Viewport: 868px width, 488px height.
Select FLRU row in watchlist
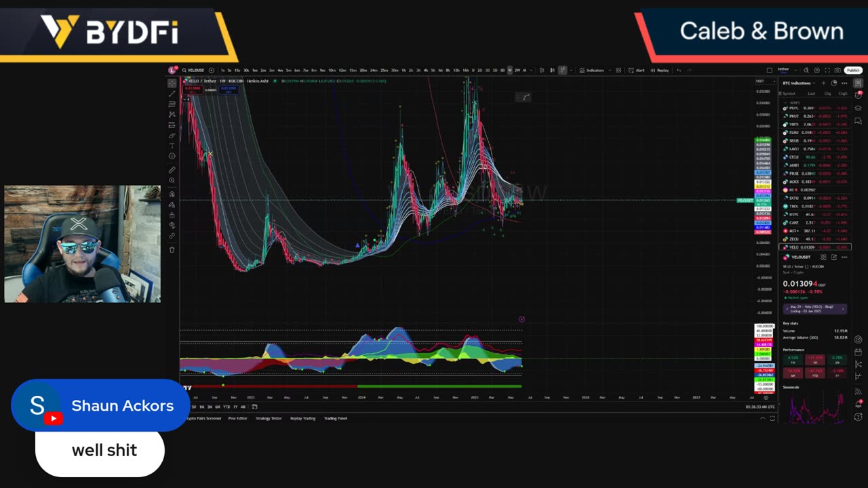pyautogui.click(x=816, y=133)
